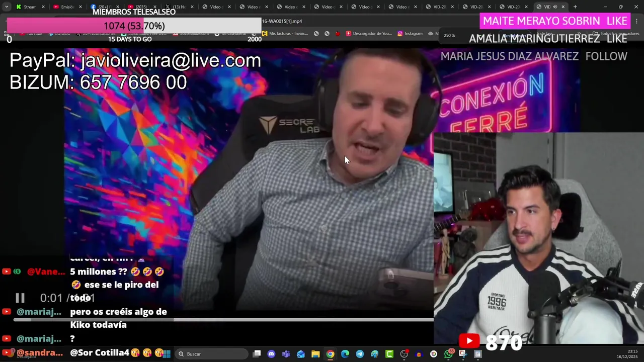Open a new browser tab
644x362 pixels.
tap(575, 7)
